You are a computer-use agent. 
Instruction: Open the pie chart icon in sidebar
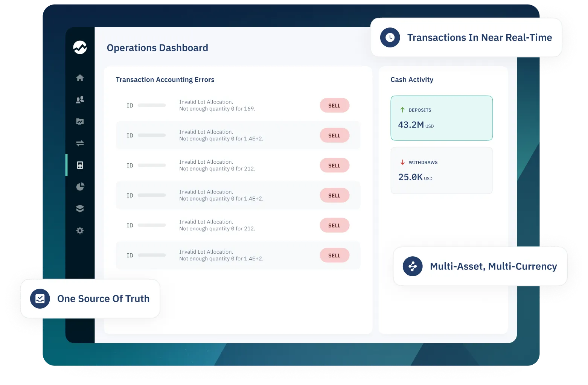80,187
